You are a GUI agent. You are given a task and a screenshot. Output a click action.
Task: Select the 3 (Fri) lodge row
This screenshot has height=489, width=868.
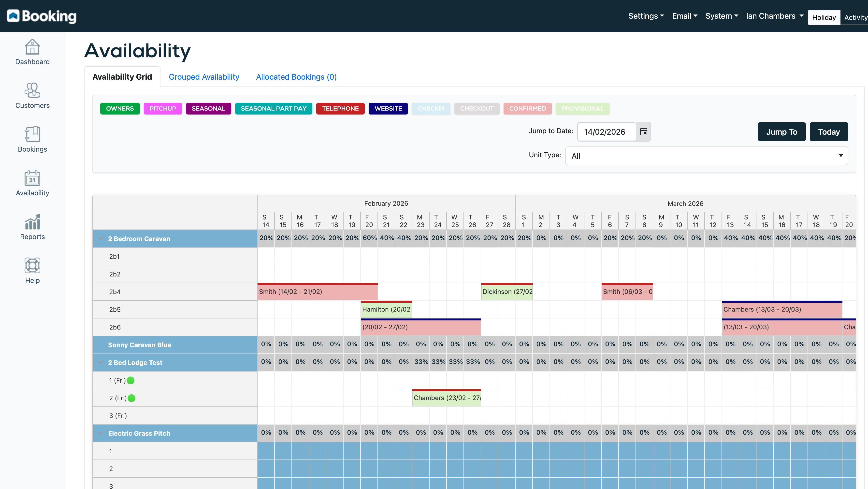(175, 416)
